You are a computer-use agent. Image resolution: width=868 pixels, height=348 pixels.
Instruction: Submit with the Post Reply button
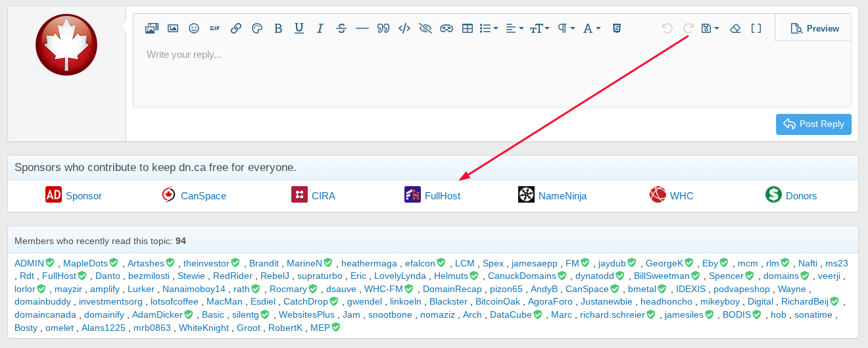point(813,124)
